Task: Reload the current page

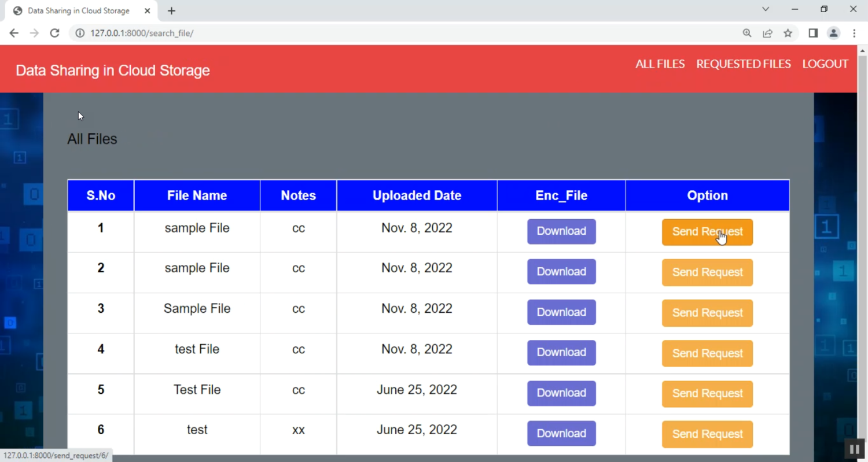Action: [x=54, y=33]
